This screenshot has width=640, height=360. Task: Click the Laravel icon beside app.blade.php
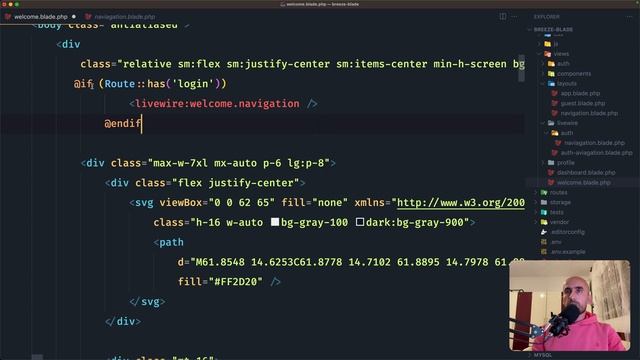pyautogui.click(x=555, y=93)
